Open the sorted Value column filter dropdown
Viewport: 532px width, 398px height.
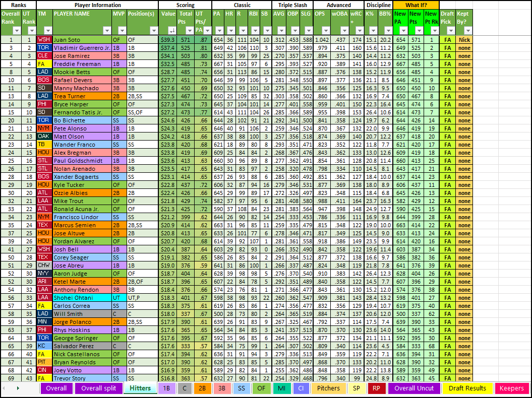pos(172,31)
